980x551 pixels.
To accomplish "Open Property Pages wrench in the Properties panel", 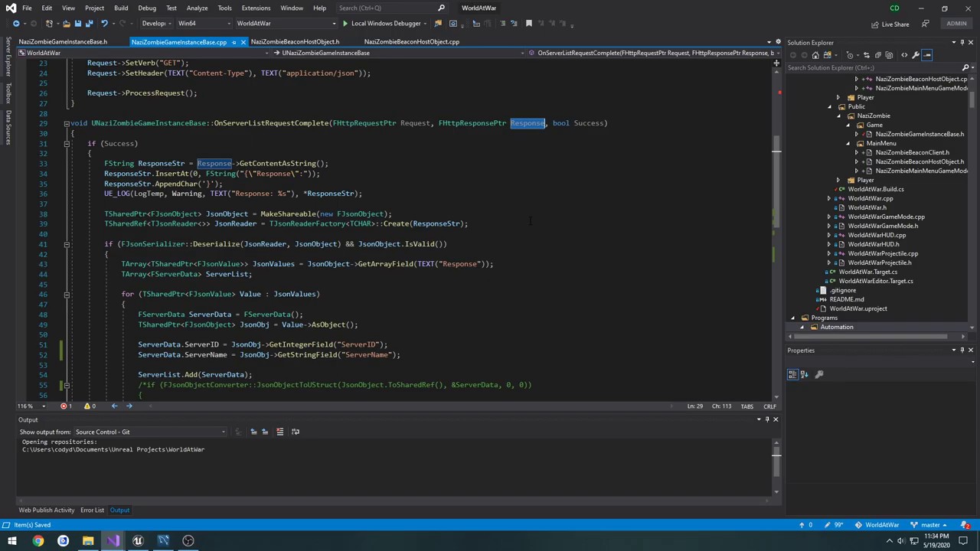I will coord(819,374).
